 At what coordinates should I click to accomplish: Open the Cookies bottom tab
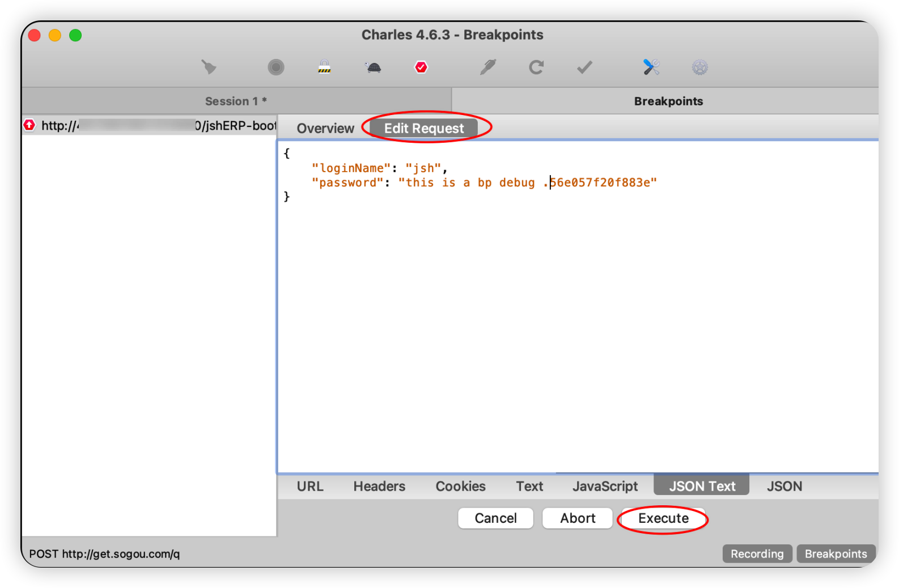[x=460, y=487]
